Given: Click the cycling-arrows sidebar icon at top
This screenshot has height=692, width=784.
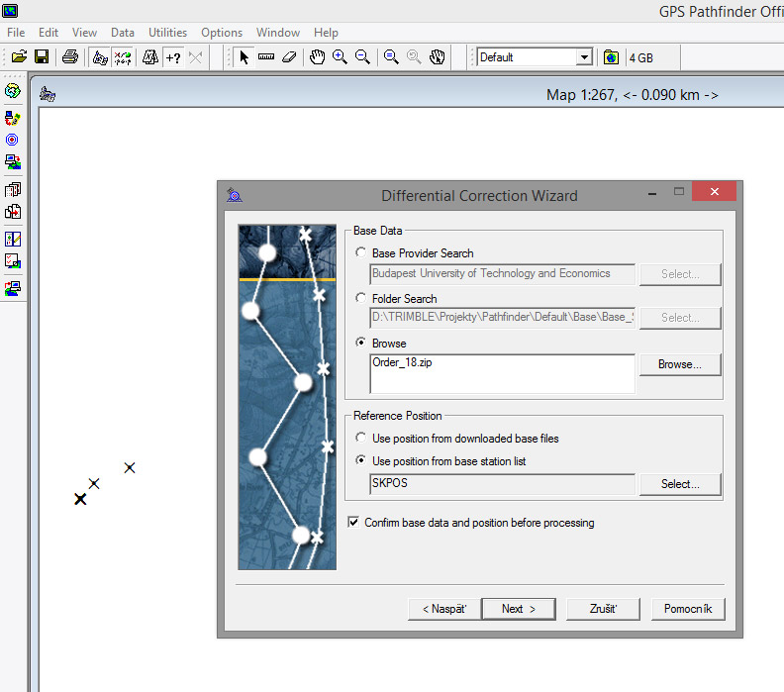Looking at the screenshot, I should coord(13,91).
